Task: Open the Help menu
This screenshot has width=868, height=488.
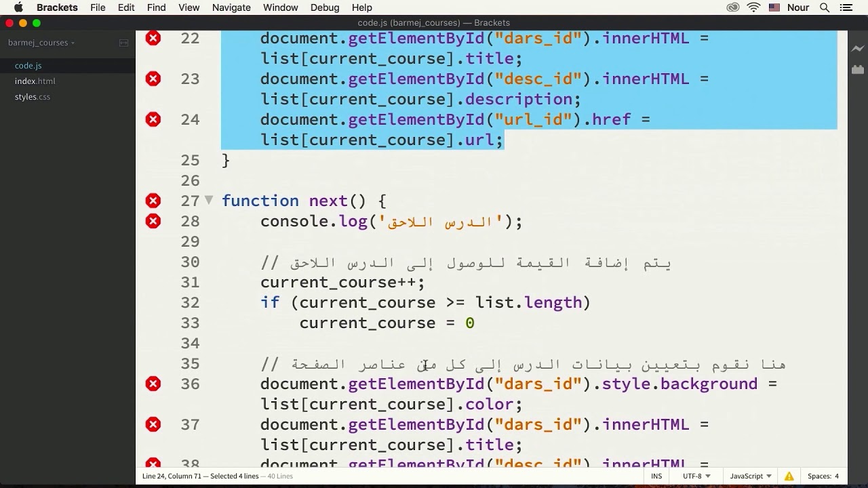Action: (x=362, y=7)
